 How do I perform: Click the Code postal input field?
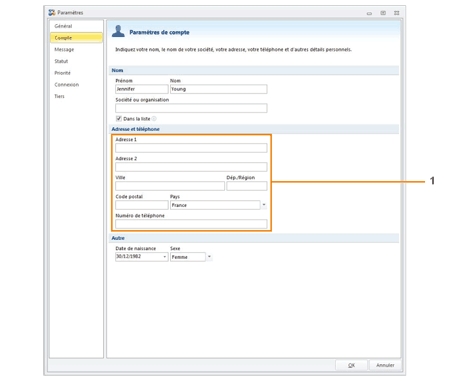tap(142, 205)
